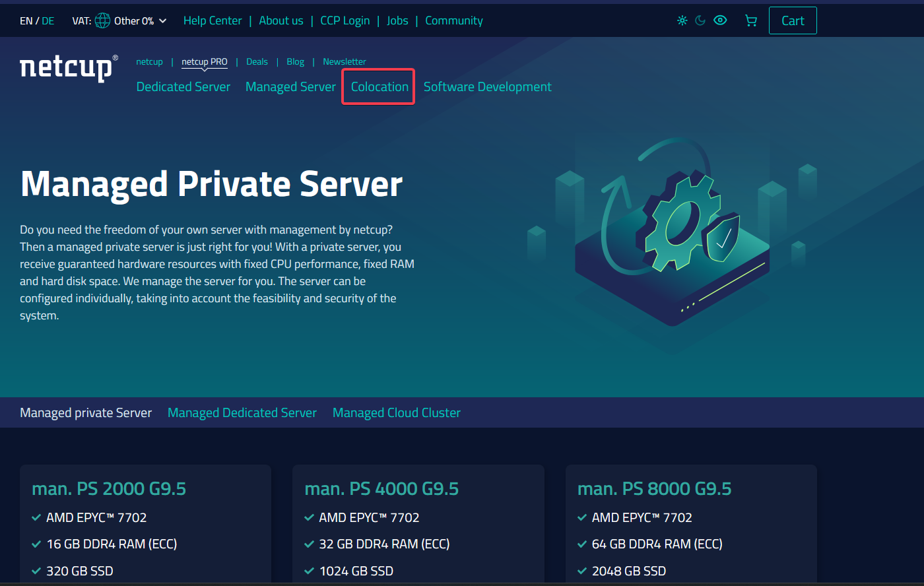Open the Help Center link
This screenshot has height=586, width=924.
tap(213, 20)
